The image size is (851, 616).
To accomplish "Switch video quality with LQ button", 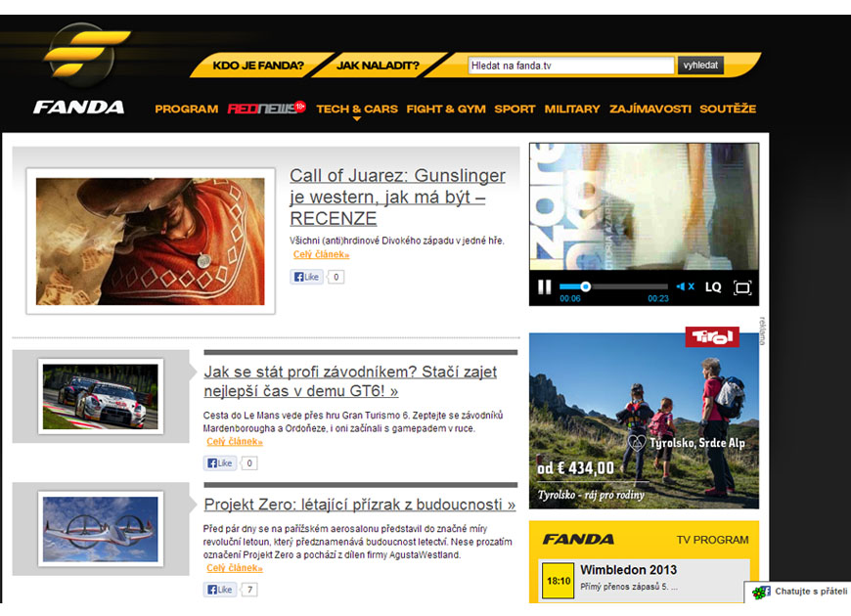I will click(713, 286).
